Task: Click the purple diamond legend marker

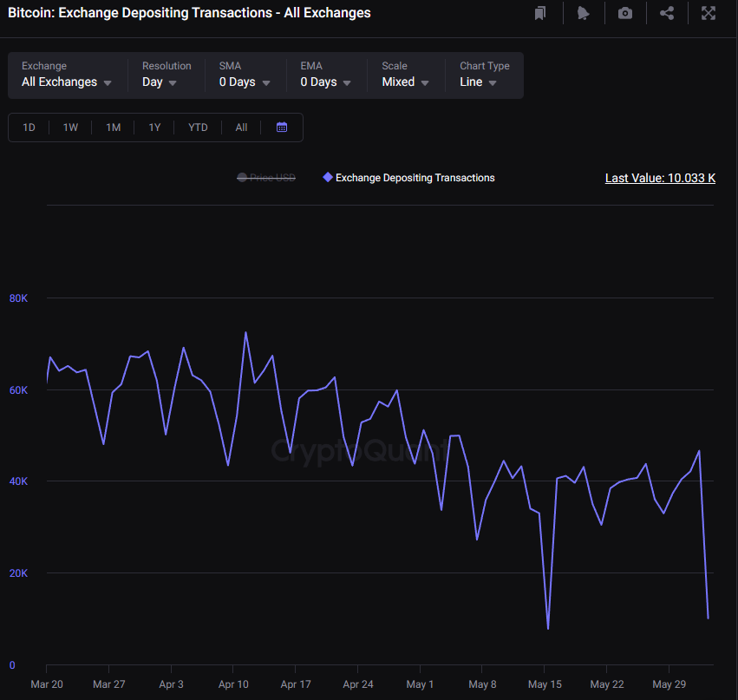Action: (328, 178)
